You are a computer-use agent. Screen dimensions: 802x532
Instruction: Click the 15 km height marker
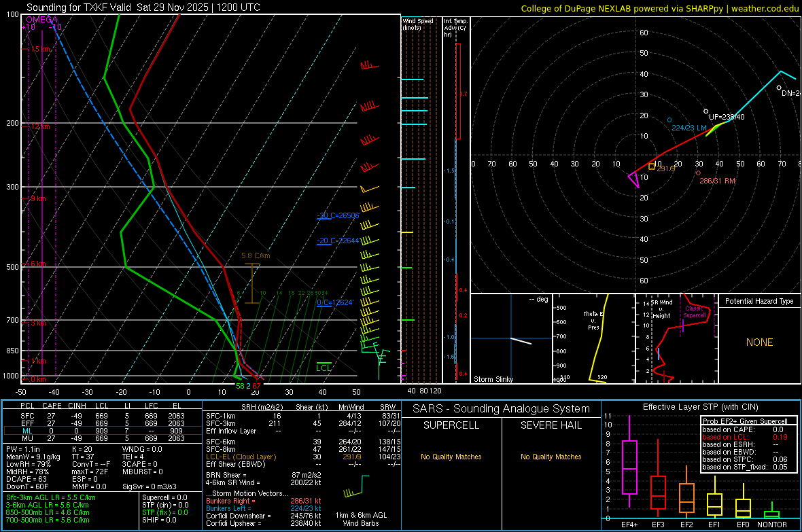point(40,49)
